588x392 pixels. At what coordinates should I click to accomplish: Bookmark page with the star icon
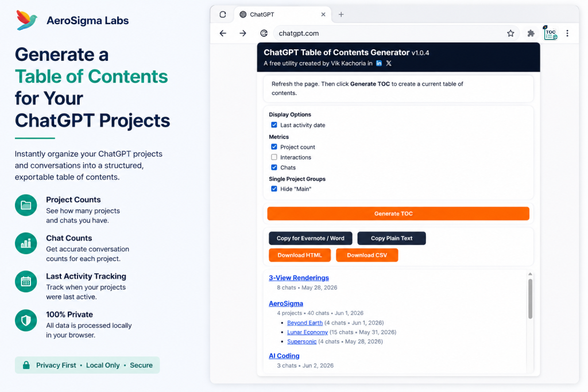[x=510, y=33]
